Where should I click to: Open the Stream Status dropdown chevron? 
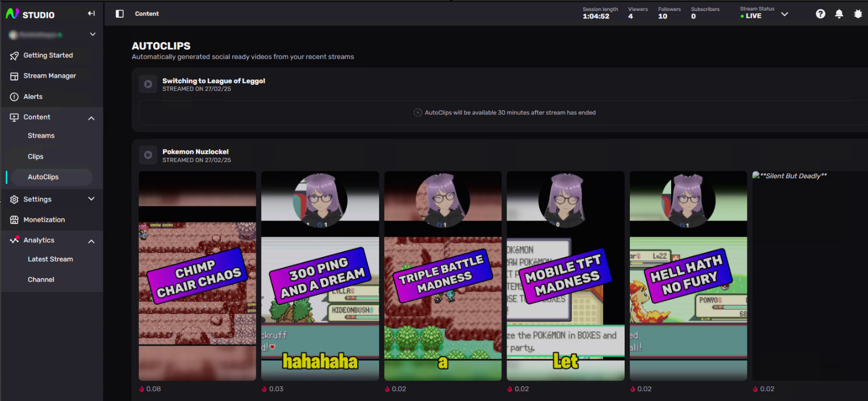click(784, 14)
